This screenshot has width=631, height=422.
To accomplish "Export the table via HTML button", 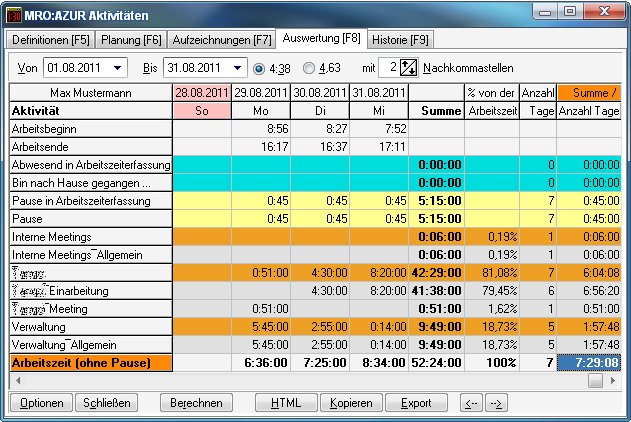I will (x=285, y=403).
